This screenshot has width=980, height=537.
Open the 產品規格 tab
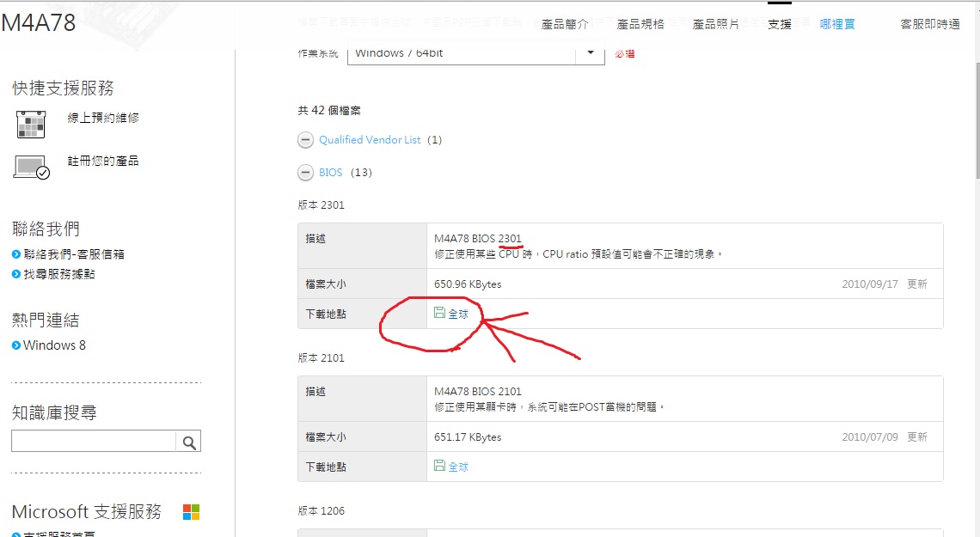(x=640, y=24)
